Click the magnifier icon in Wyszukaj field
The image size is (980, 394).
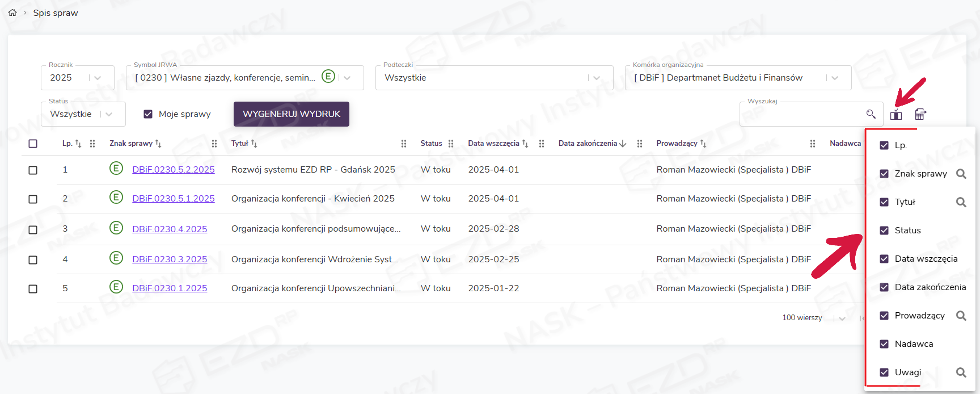[x=871, y=114]
